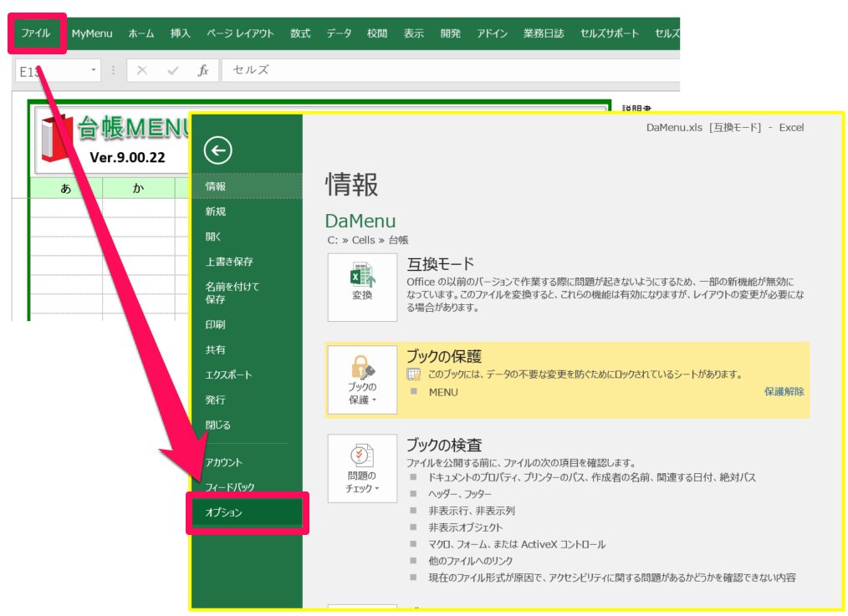Expand the name box dropdown arrow
The height and width of the screenshot is (616, 848).
point(94,70)
